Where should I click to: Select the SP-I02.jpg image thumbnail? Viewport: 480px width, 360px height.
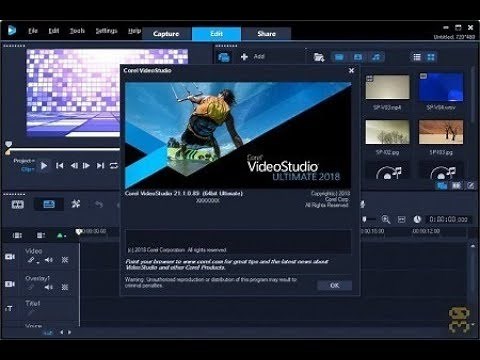387,132
